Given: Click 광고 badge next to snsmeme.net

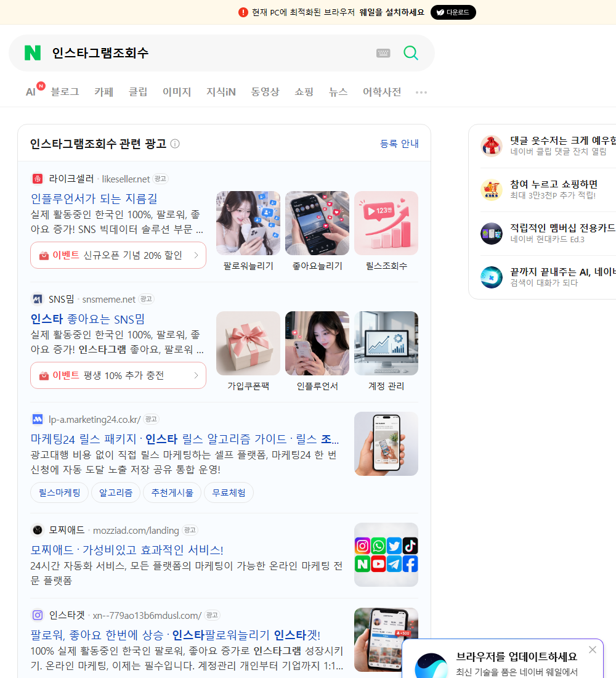Looking at the screenshot, I should [146, 299].
